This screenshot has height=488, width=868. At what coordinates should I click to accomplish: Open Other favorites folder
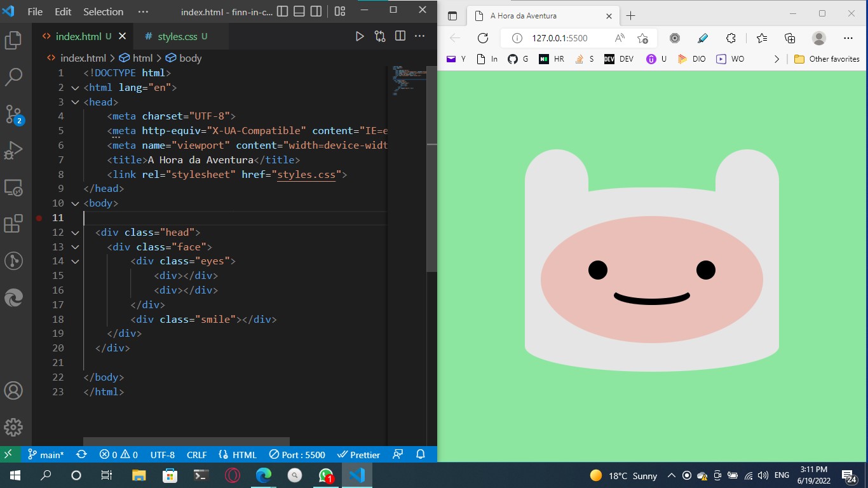tap(826, 59)
